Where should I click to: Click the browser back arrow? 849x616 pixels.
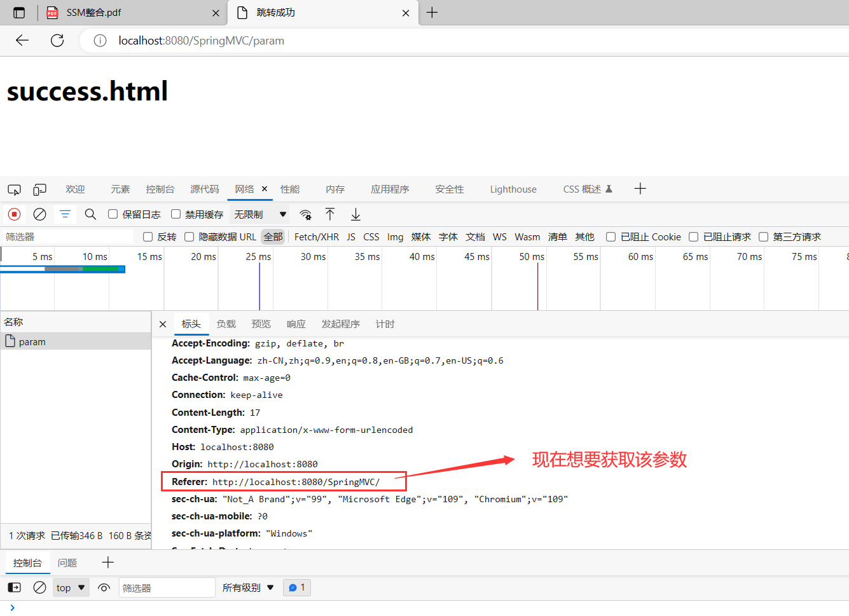pyautogui.click(x=22, y=41)
